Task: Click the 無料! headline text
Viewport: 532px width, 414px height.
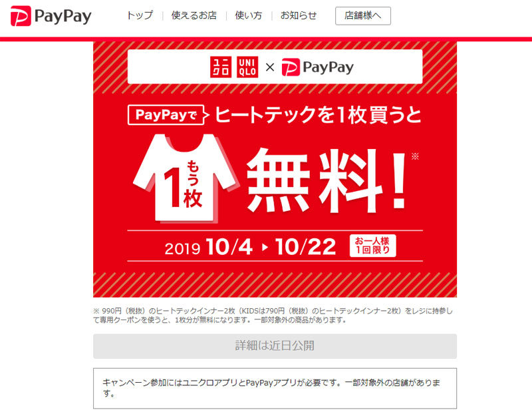Action: [x=326, y=180]
